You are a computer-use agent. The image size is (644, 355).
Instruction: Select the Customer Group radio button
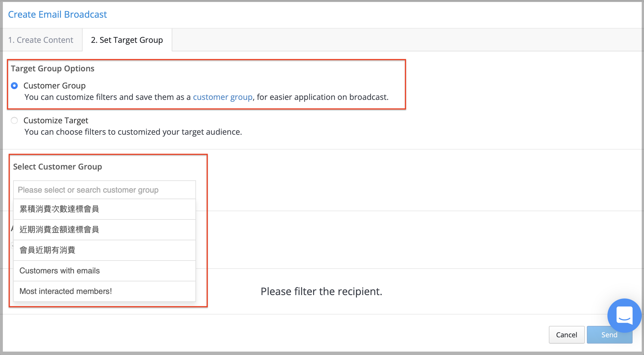[x=14, y=86]
